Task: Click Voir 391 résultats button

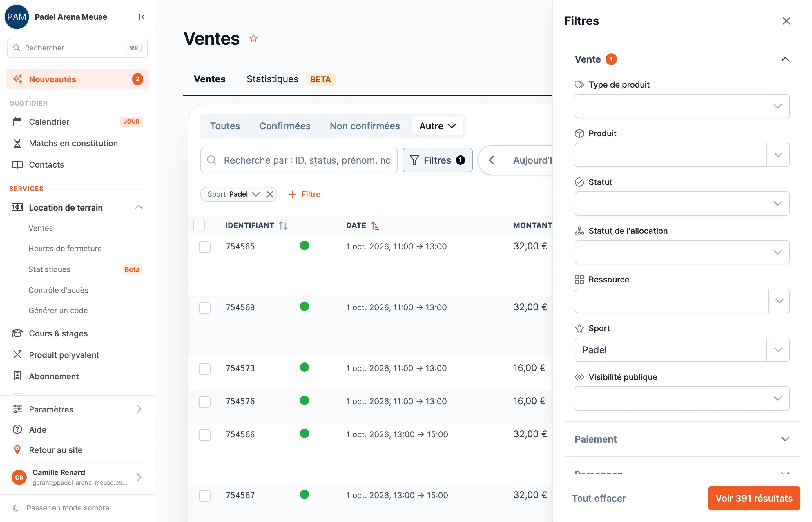Action: pos(754,498)
